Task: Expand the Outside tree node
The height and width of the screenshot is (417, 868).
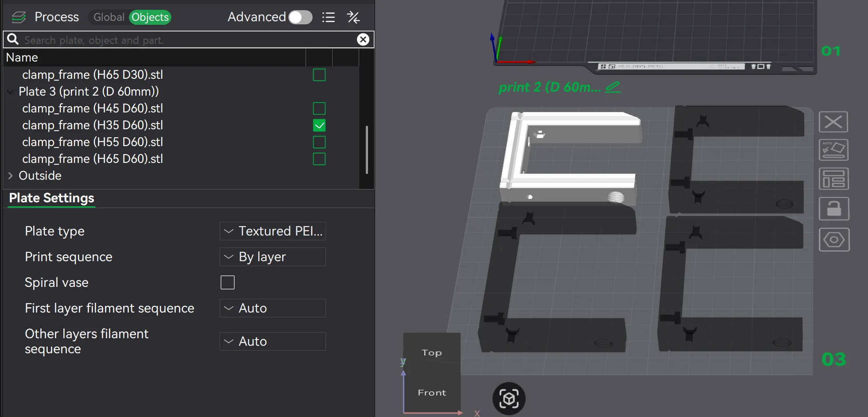Action: click(11, 176)
